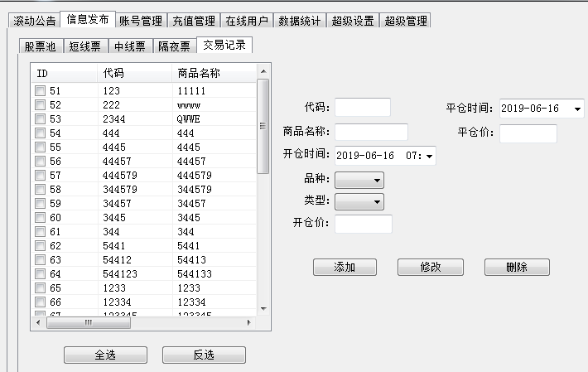Focus the 平仓价 input field
Image resolution: width=588 pixels, height=372 pixels.
coord(528,133)
